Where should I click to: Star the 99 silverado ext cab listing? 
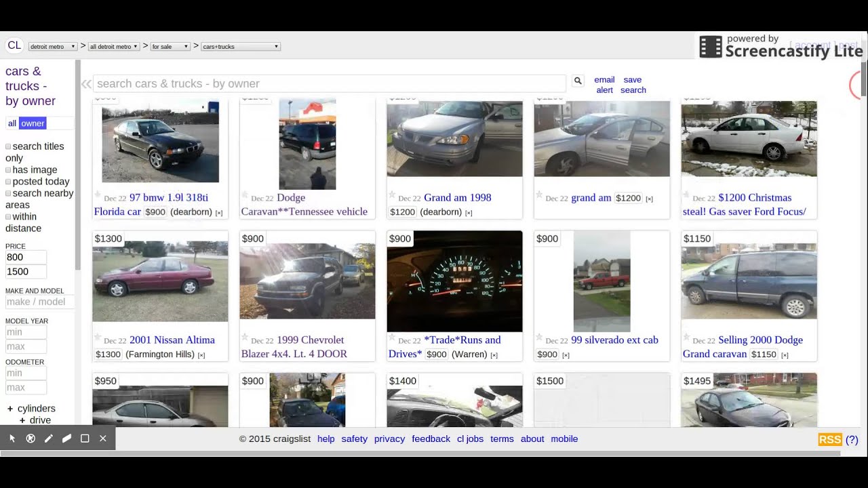[x=539, y=338]
